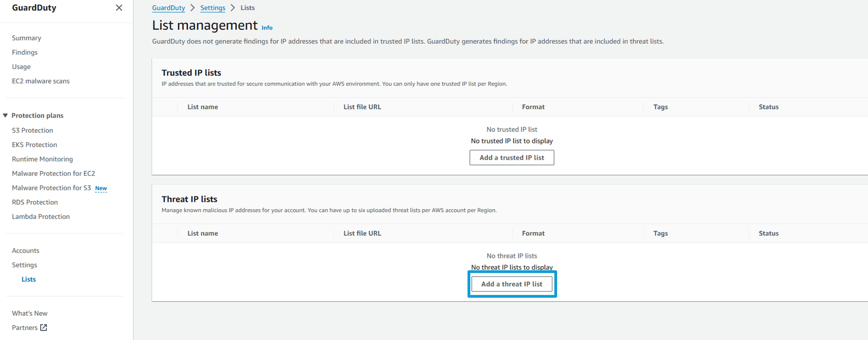Open RDS Protection

(x=35, y=202)
